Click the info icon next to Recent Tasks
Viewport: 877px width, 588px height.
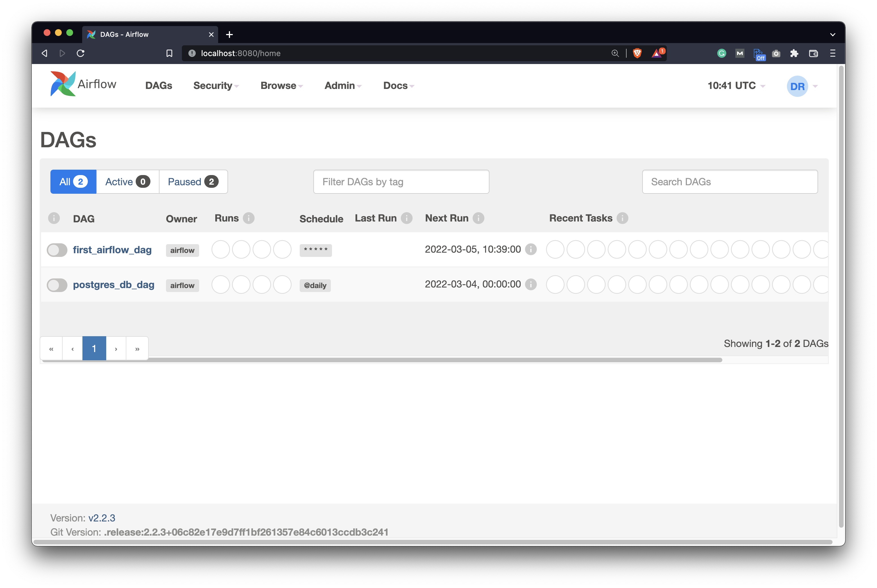click(622, 218)
